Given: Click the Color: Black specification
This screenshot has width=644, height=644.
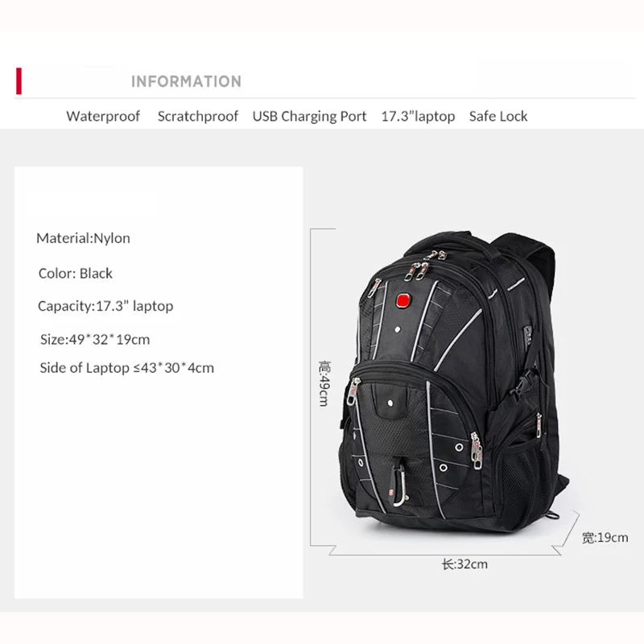Looking at the screenshot, I should tap(75, 273).
